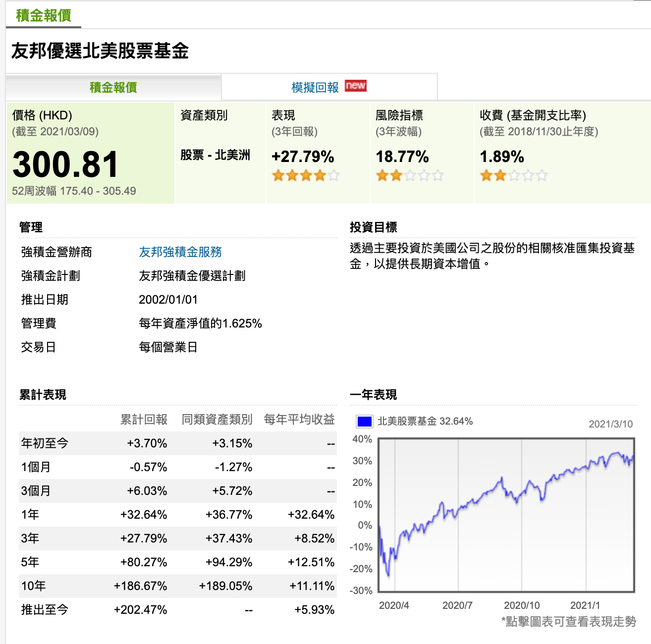Click the launch date 2002/01/01
This screenshot has height=644, width=651.
click(168, 299)
